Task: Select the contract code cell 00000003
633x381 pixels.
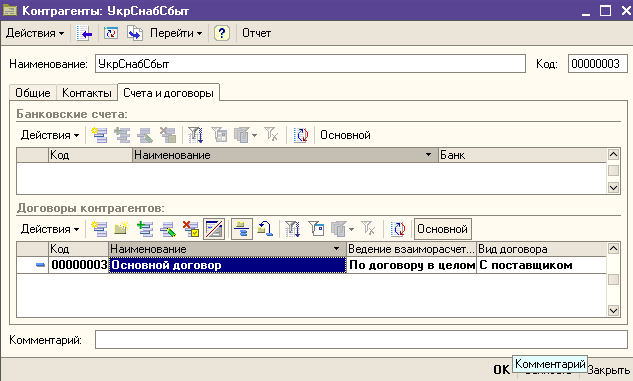Action: tap(79, 265)
